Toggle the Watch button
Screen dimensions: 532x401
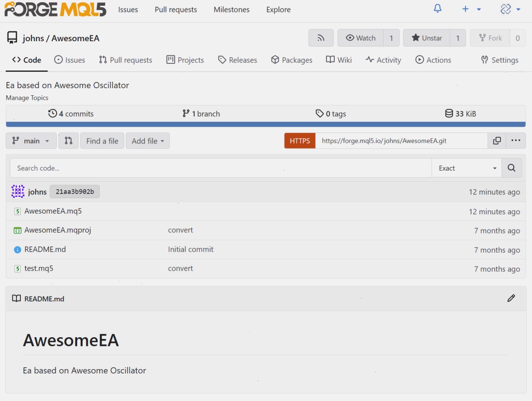360,38
